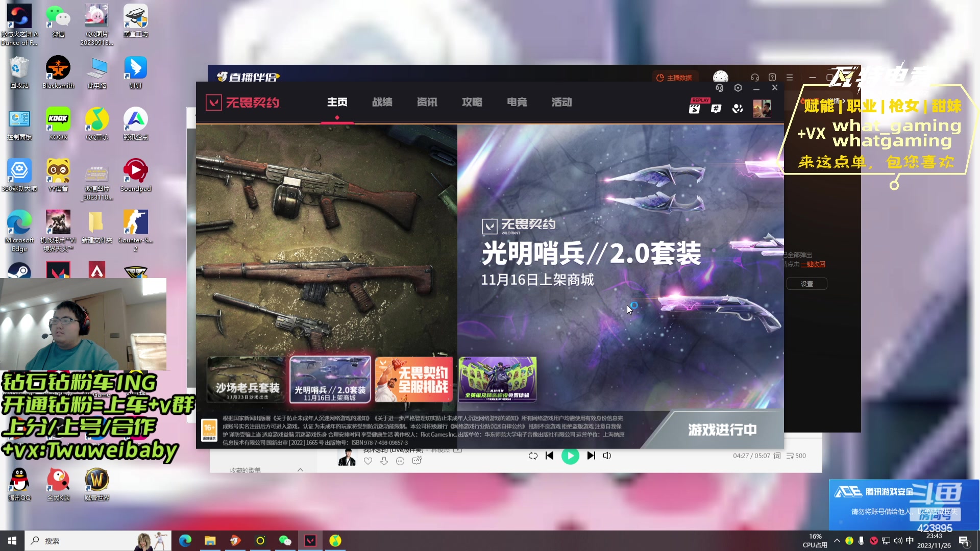Open QQ音乐 desktop shortcut
980x551 pixels.
point(97,124)
